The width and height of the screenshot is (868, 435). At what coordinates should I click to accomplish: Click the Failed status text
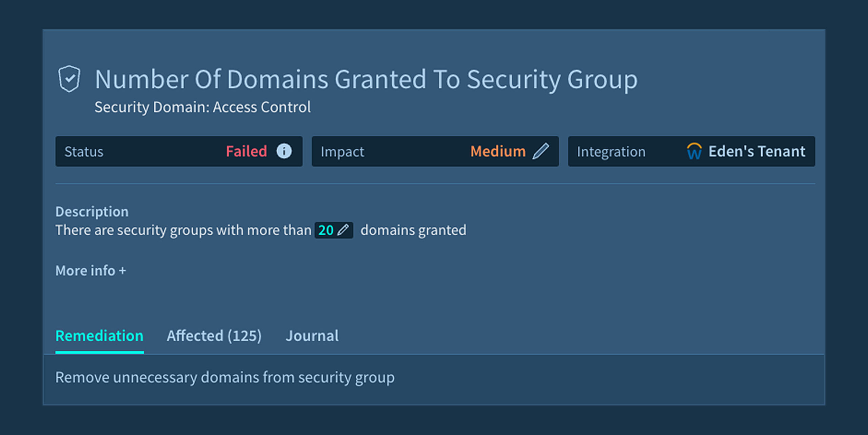tap(246, 151)
